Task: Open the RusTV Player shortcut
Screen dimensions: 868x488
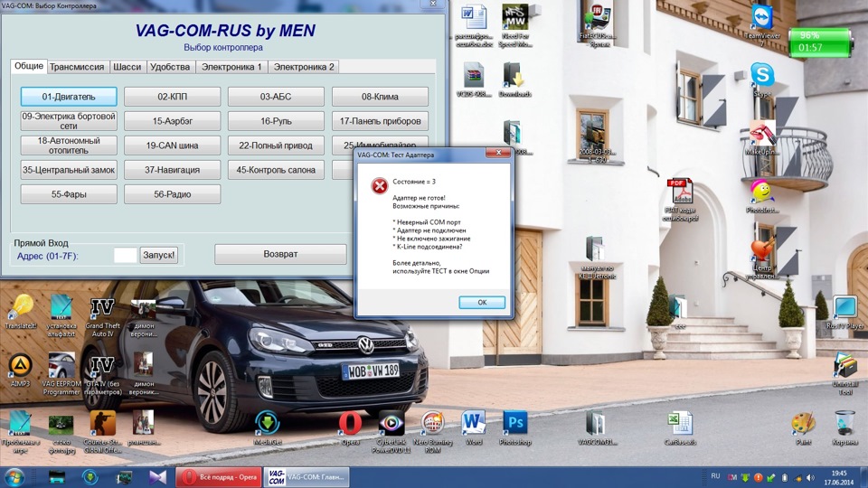Action: click(844, 313)
